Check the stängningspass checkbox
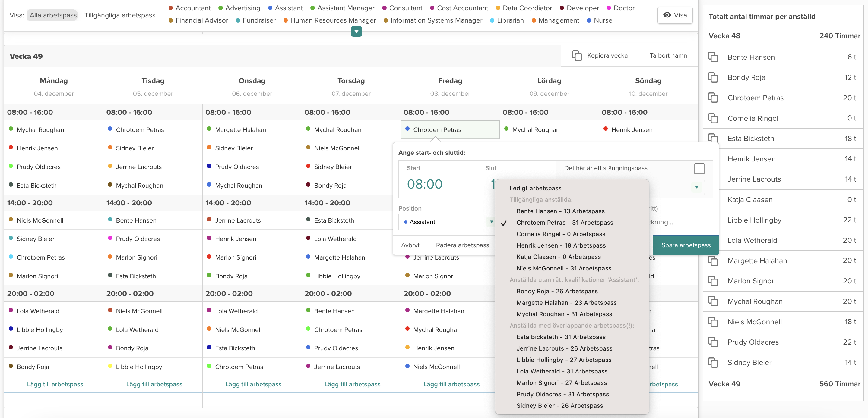This screenshot has height=418, width=868. 699,168
